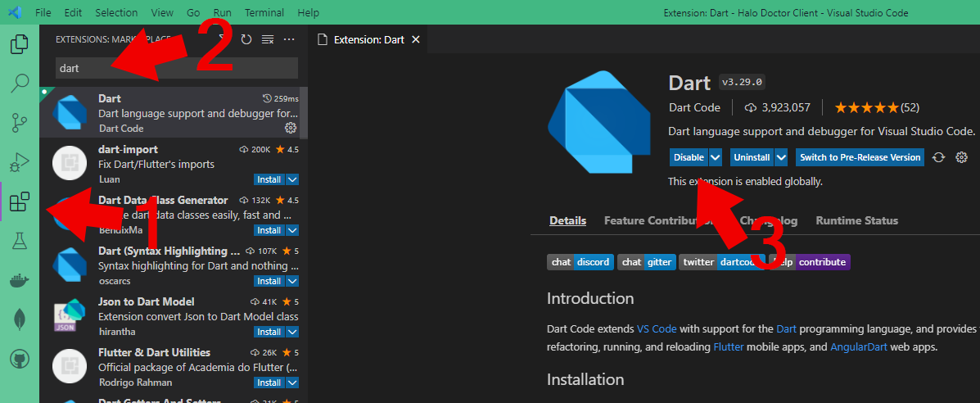
Task: Expand the Disable button dropdown arrow
Action: click(716, 157)
